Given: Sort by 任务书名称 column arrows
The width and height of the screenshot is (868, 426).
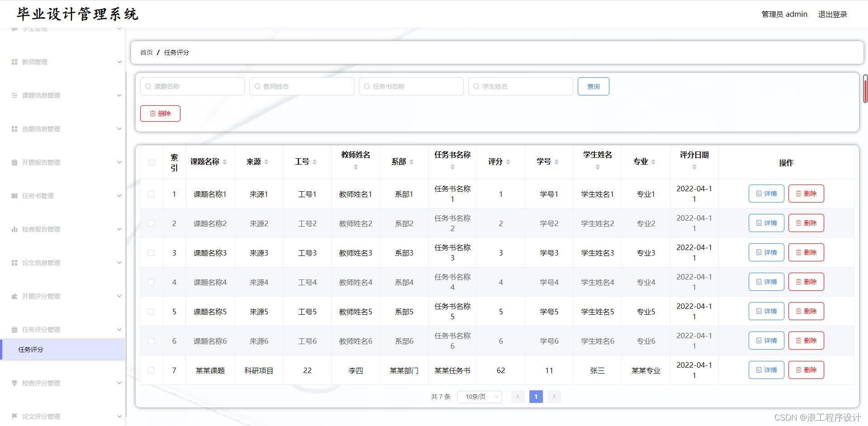Looking at the screenshot, I should tap(453, 167).
